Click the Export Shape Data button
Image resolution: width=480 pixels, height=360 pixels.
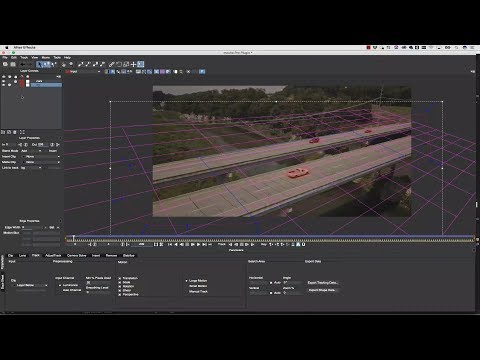[322, 290]
